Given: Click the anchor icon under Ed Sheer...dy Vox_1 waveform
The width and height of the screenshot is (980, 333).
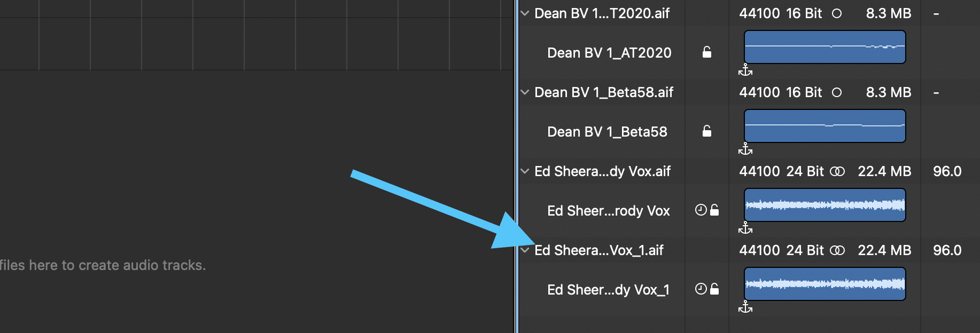Looking at the screenshot, I should coord(745,307).
